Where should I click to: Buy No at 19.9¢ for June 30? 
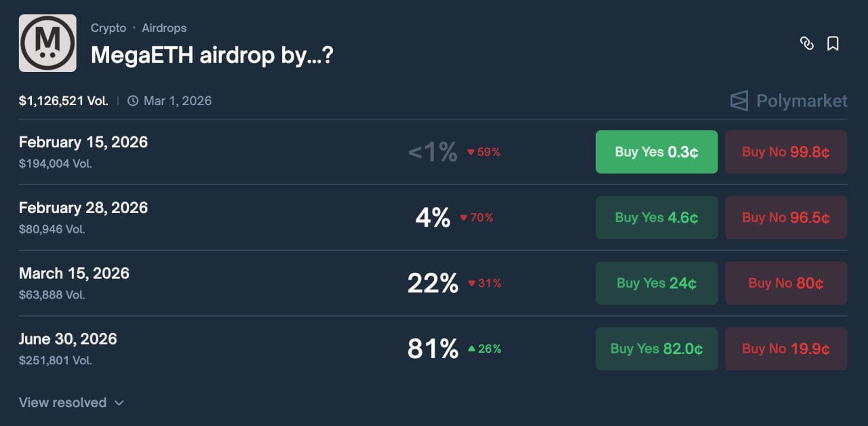tap(785, 349)
